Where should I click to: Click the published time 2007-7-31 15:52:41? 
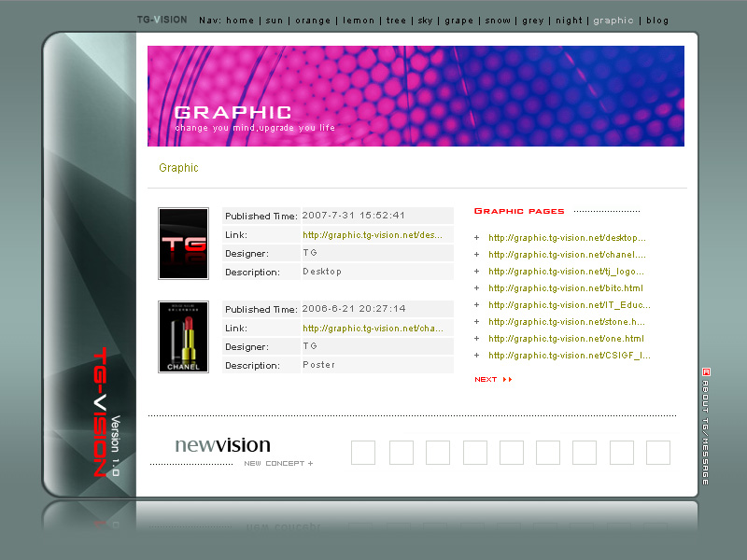(354, 216)
